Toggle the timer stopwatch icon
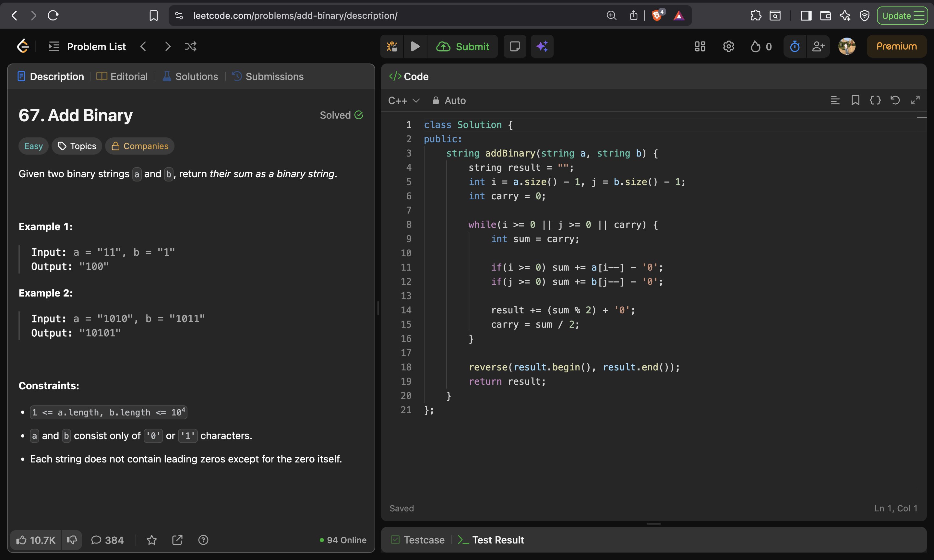 click(795, 46)
